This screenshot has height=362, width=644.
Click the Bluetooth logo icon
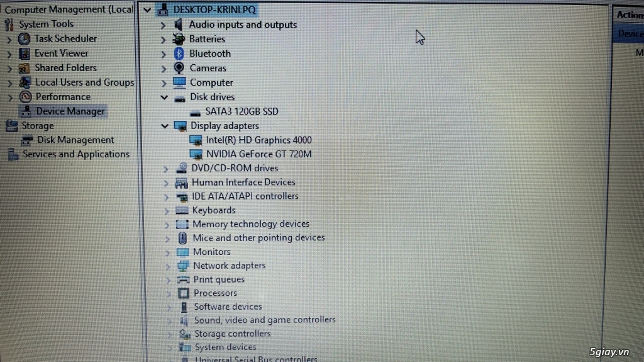tap(179, 54)
